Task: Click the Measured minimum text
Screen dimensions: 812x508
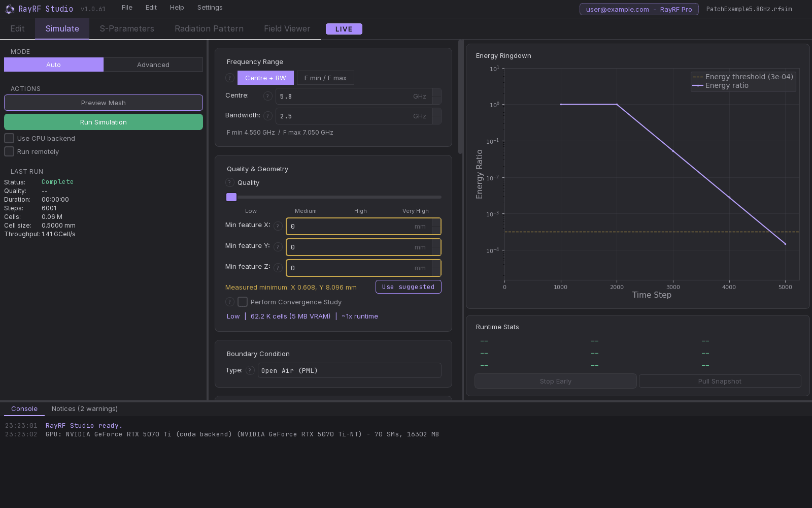Action: click(291, 288)
